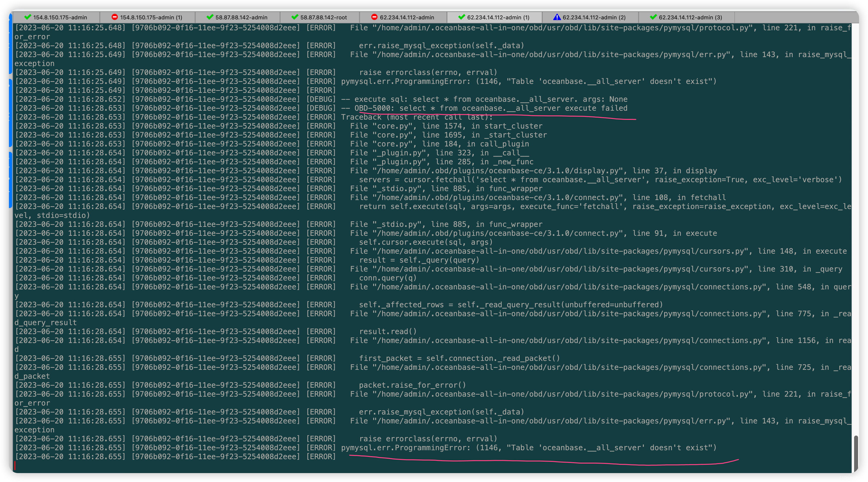Open the 62.234.14.112-admin session tab
Screen dimensions: 868x482
pos(407,18)
